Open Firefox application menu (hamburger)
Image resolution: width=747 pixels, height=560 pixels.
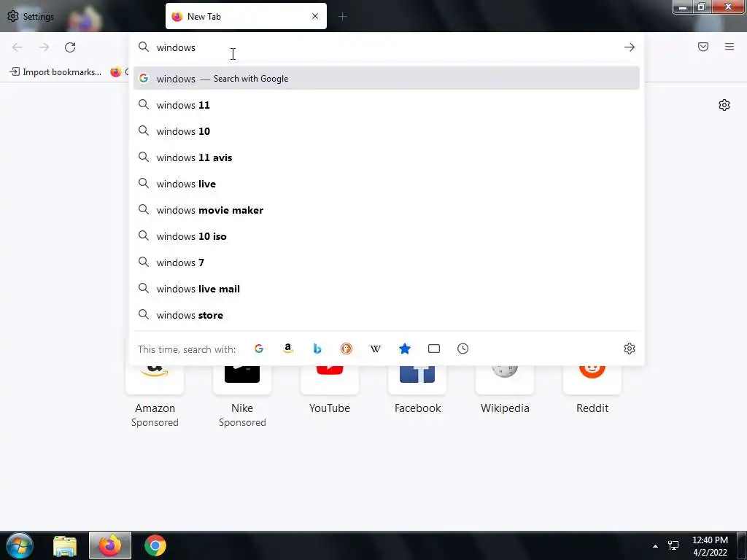729,47
